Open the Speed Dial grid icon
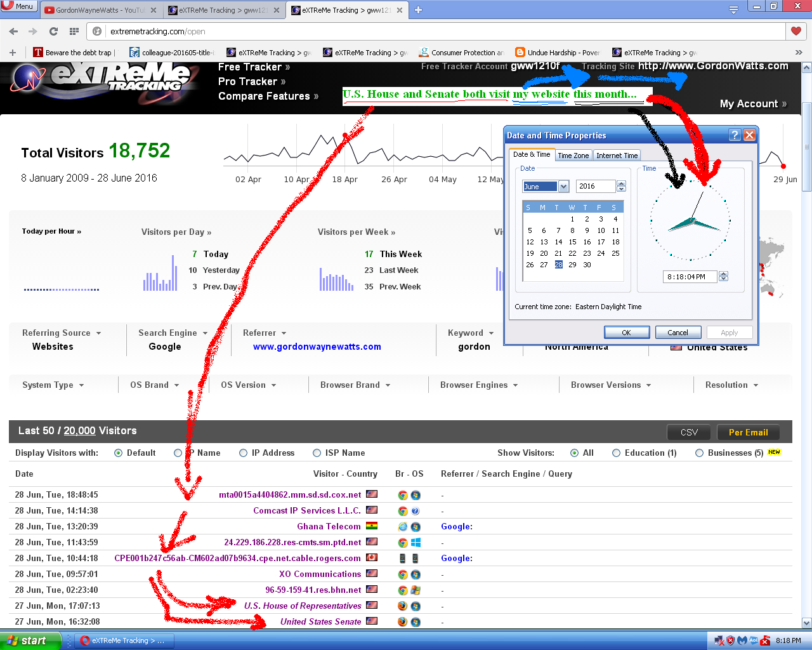 [x=74, y=31]
